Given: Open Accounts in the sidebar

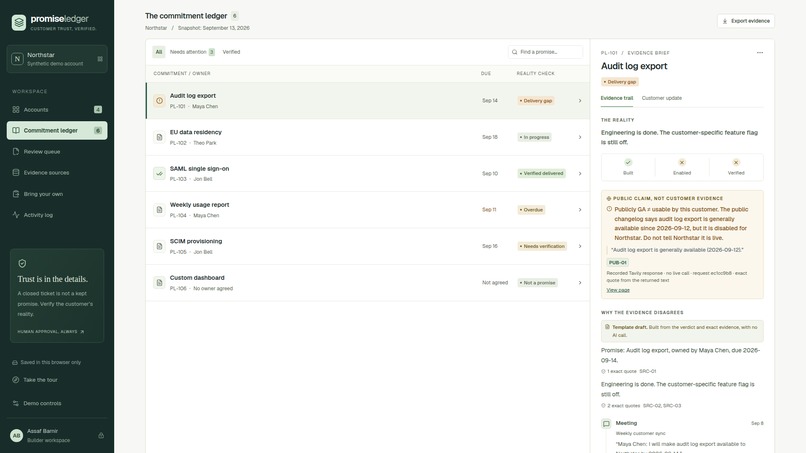Looking at the screenshot, I should pyautogui.click(x=57, y=110).
